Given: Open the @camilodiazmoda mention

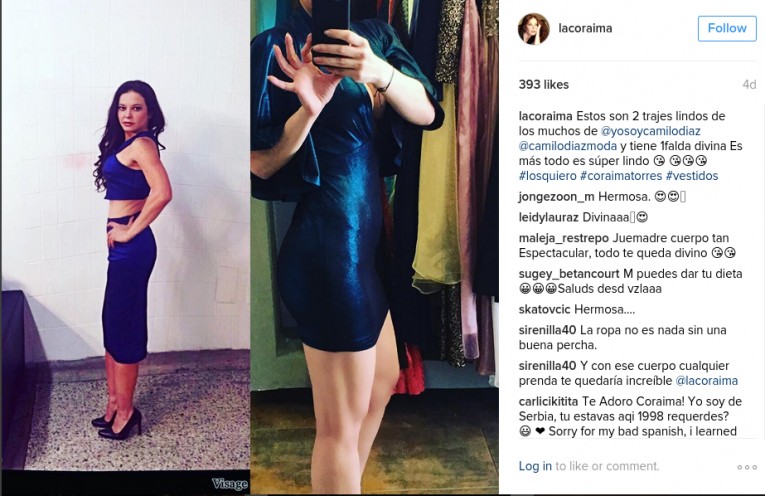Looking at the screenshot, I should point(568,146).
